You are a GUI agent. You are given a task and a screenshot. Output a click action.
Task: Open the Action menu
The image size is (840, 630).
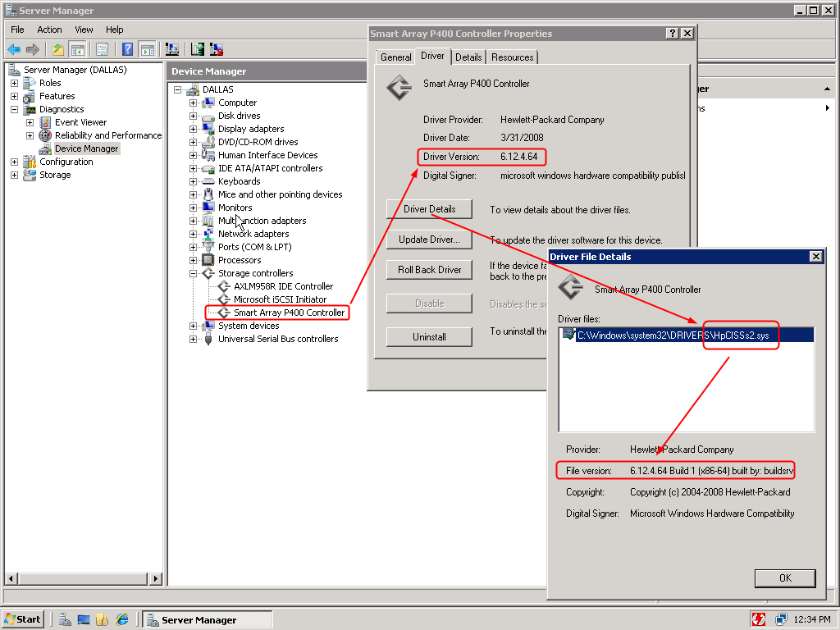click(49, 30)
